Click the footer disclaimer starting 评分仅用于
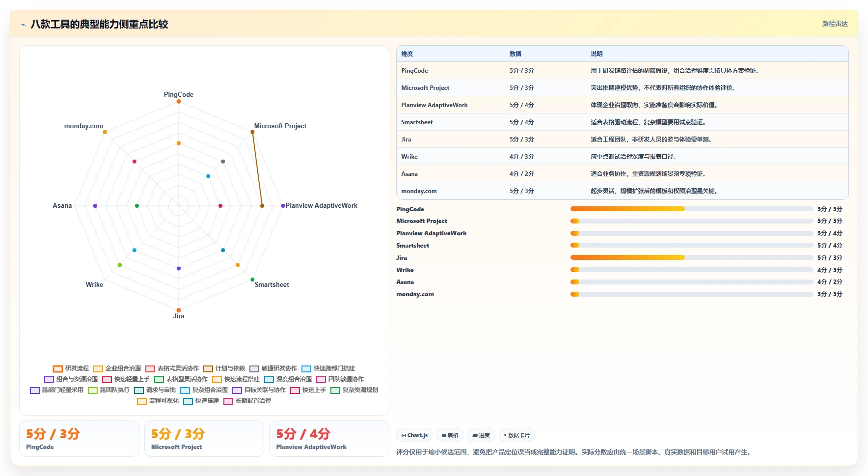 [x=574, y=452]
